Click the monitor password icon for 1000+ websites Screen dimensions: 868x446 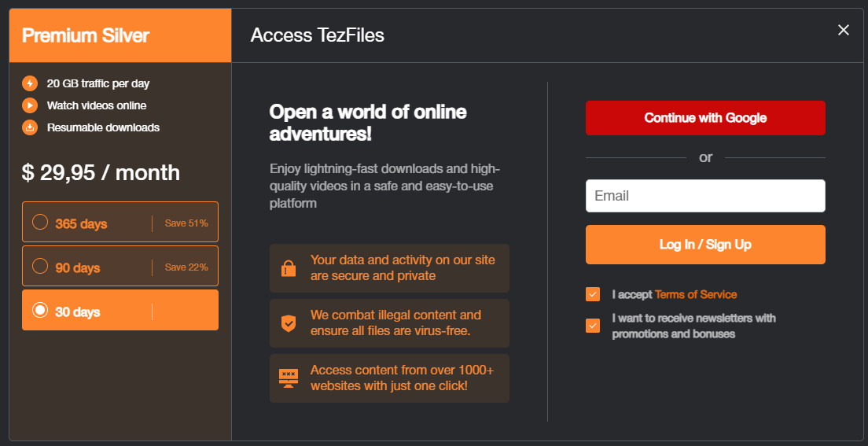(289, 378)
